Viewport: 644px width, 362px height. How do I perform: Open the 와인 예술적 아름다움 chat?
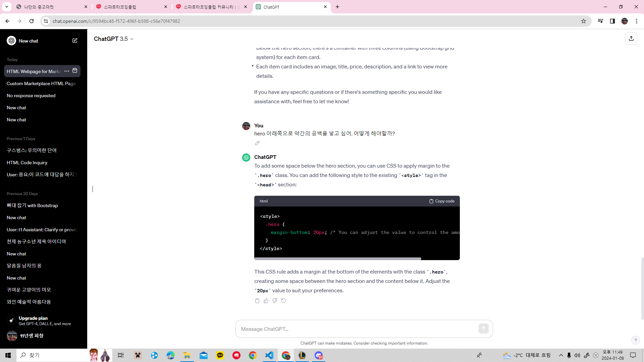[42, 302]
